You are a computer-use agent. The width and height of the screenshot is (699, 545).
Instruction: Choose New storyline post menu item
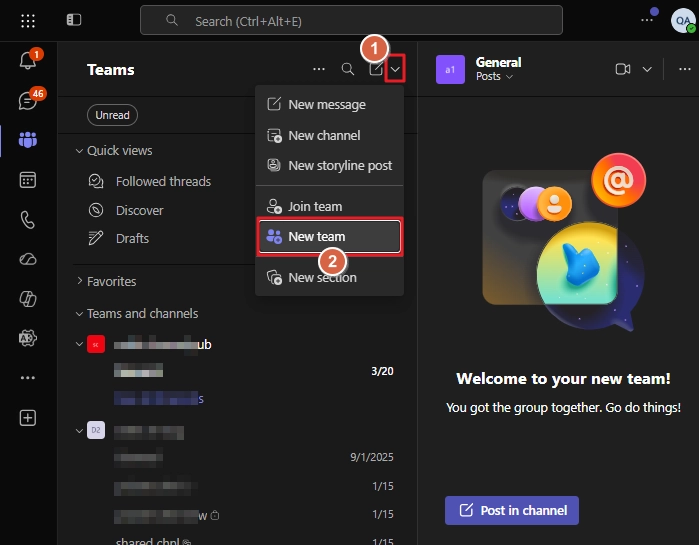329,165
